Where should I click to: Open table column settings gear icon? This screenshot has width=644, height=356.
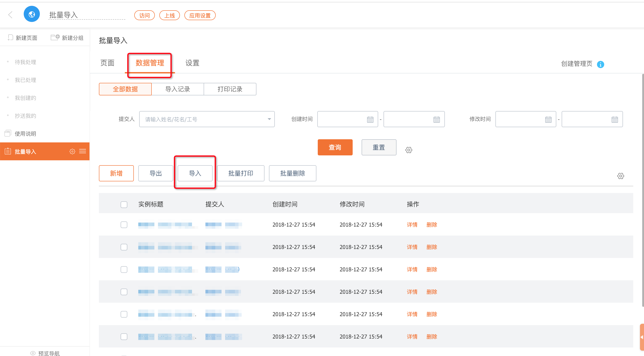[x=620, y=176]
